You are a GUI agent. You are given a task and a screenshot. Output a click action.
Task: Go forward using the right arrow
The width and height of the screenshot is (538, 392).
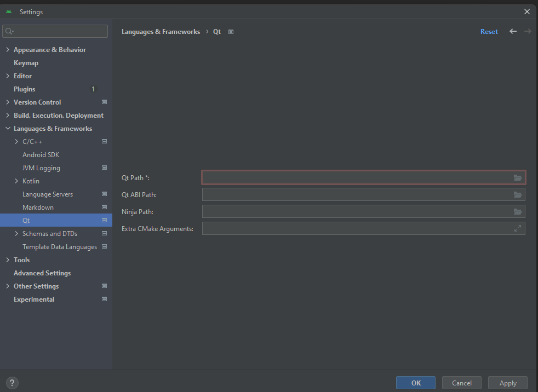[528, 31]
